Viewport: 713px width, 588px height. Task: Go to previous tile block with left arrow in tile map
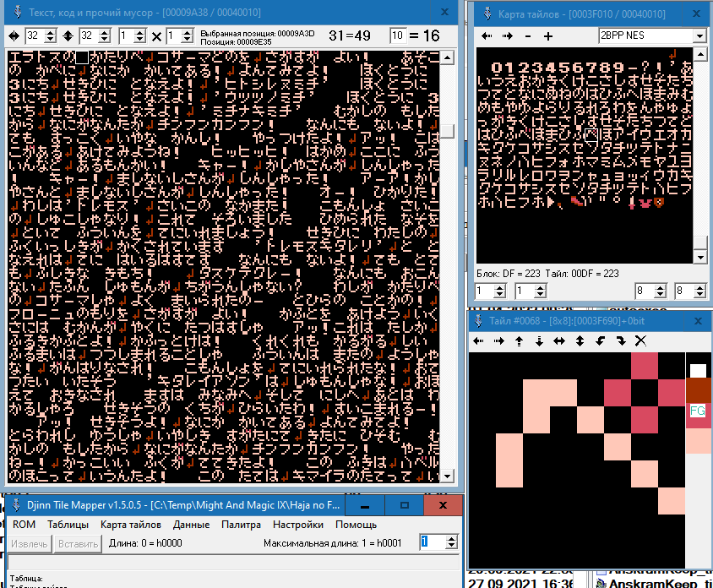click(487, 36)
